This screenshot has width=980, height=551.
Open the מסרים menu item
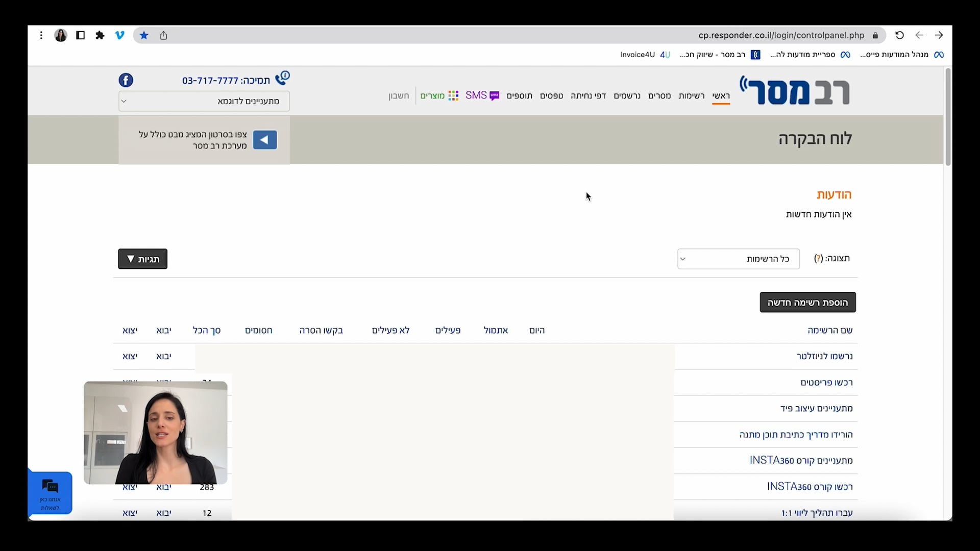(659, 96)
